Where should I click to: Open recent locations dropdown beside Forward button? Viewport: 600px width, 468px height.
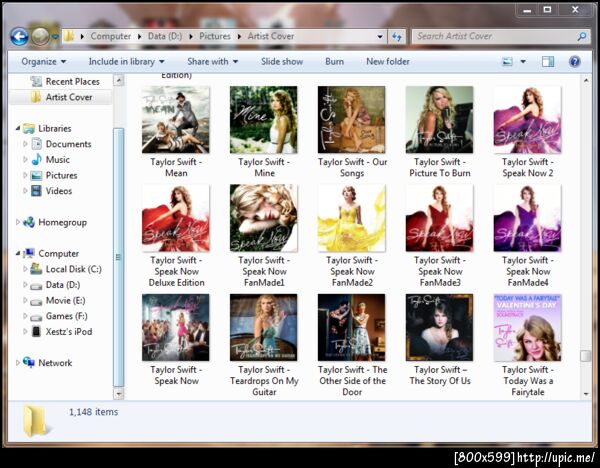[55, 37]
